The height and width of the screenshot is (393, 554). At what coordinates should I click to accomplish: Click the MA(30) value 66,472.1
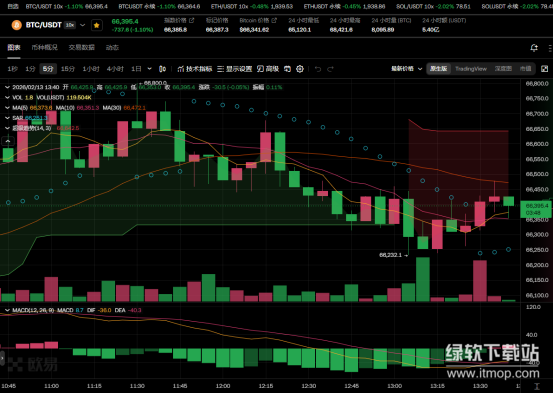[134, 108]
